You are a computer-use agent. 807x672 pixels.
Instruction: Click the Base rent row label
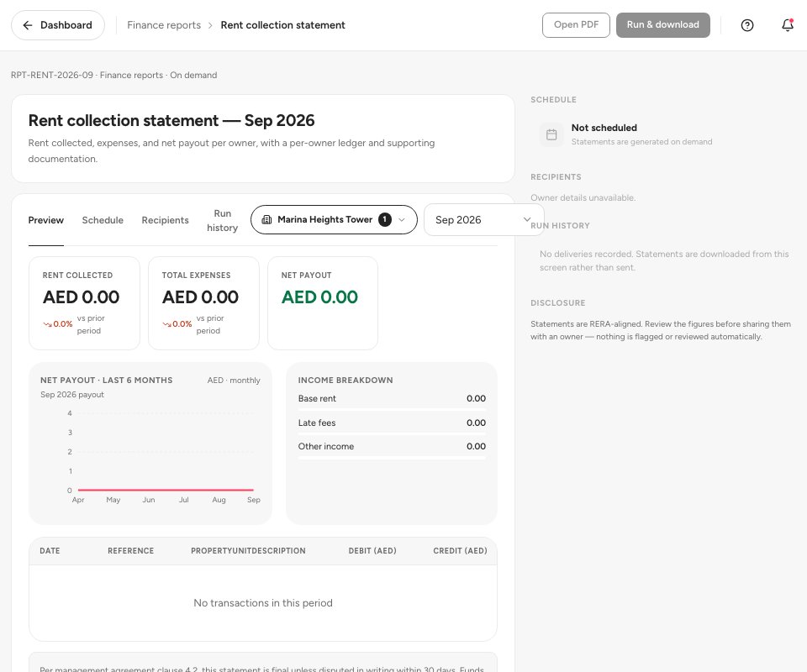pyautogui.click(x=317, y=398)
